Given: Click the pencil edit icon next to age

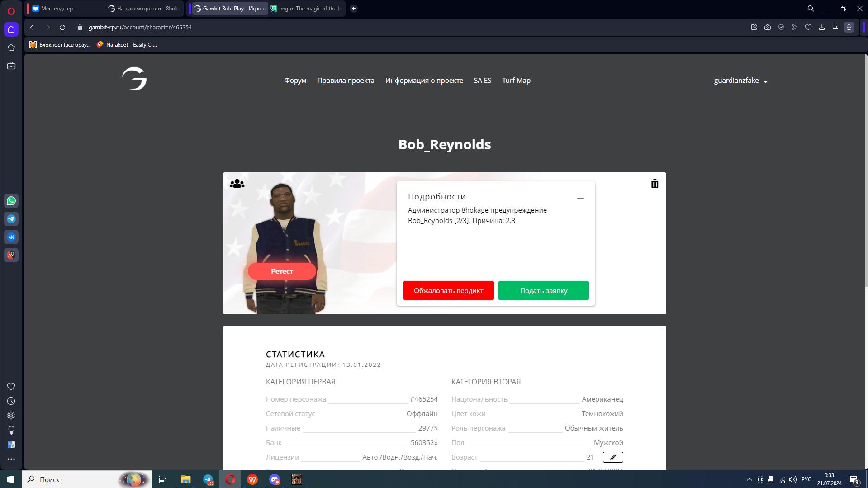Looking at the screenshot, I should (x=612, y=457).
